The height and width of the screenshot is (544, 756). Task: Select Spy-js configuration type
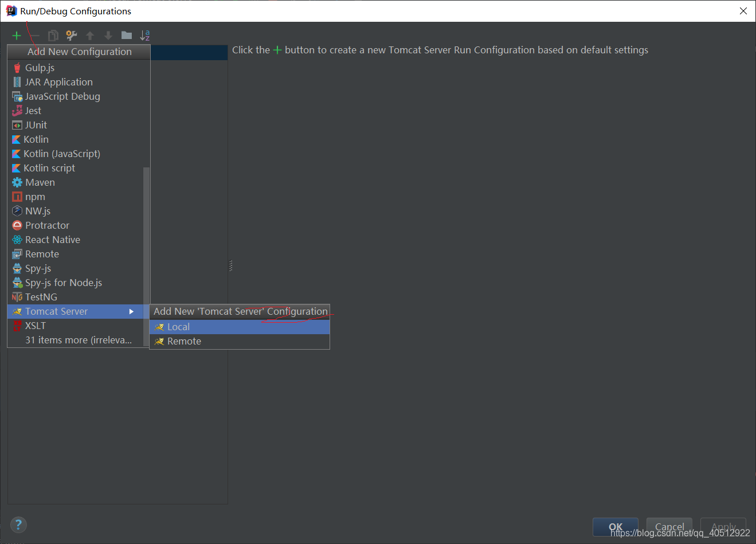(75, 268)
